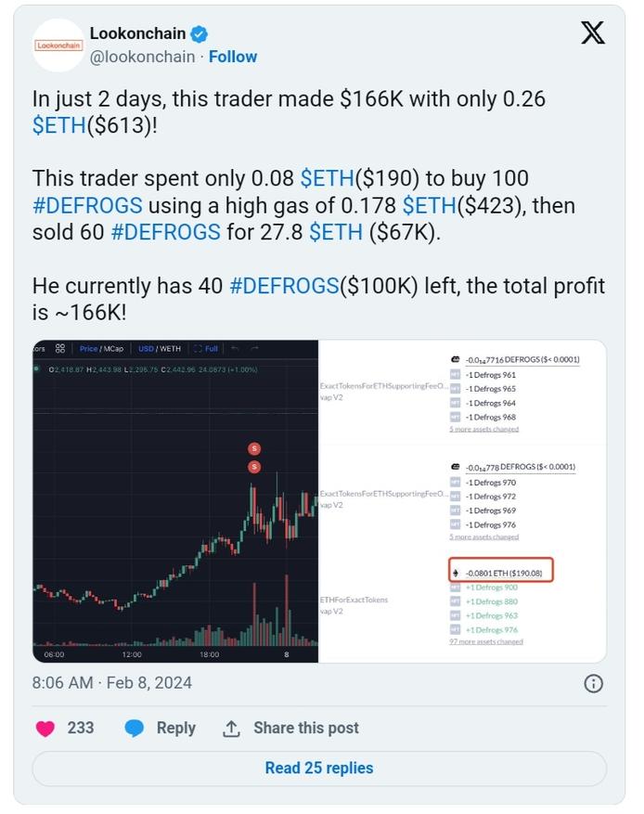
Task: Click the chart layout grid icon
Action: click(x=60, y=349)
